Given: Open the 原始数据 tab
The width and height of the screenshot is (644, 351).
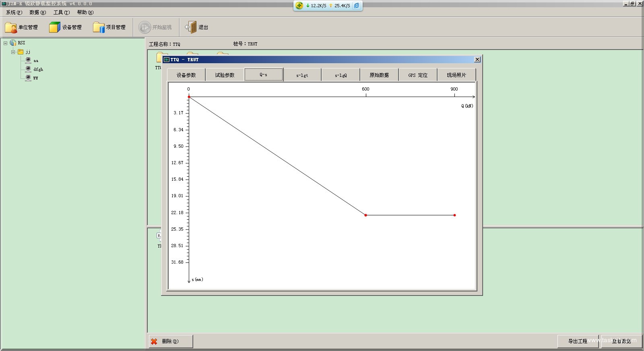Looking at the screenshot, I should (379, 75).
